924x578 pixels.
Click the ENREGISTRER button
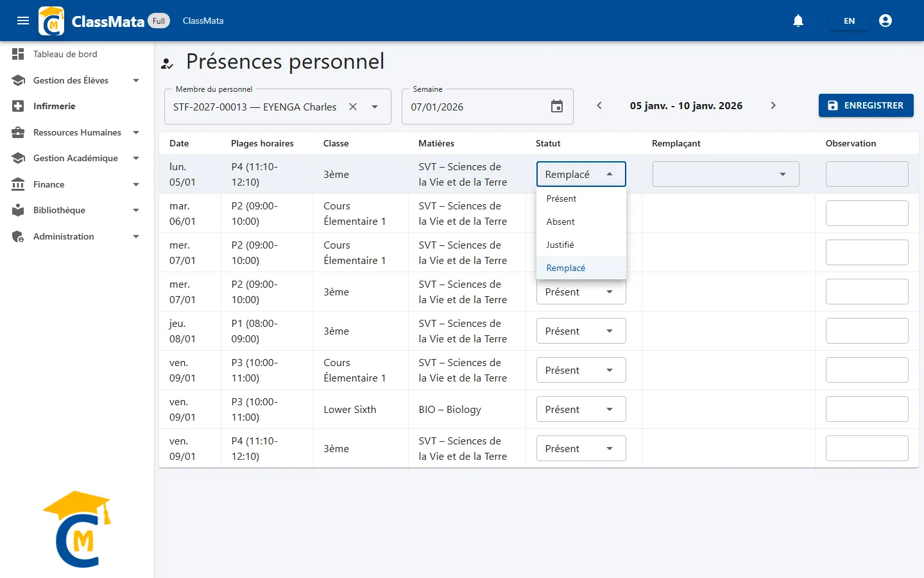coord(866,105)
